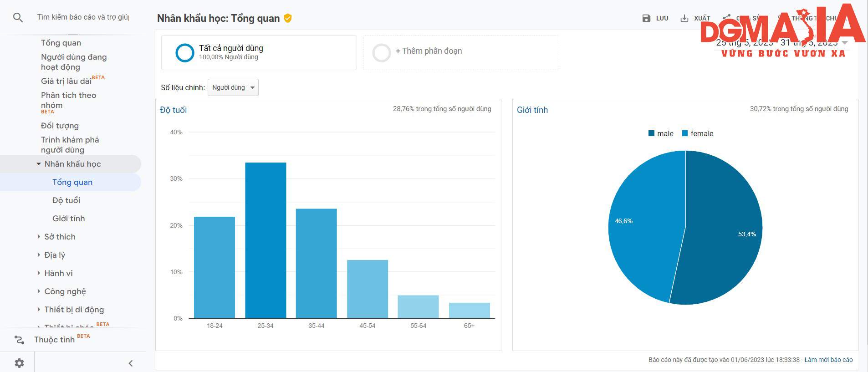Expand the Thiết bị di động section

39,310
